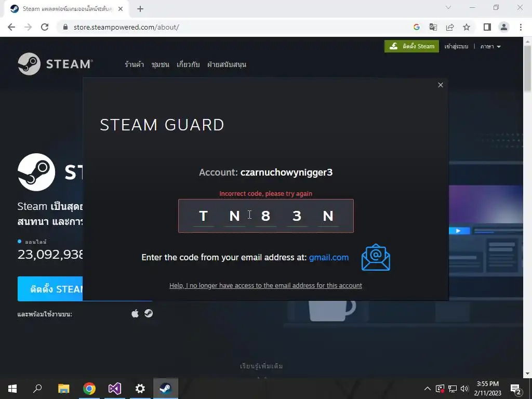Reload the Steam page
The width and height of the screenshot is (532, 399).
tap(45, 27)
